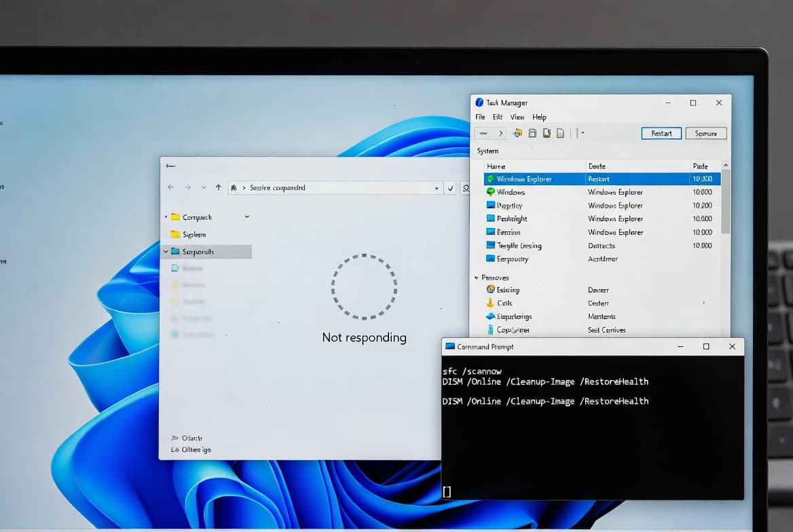Select the highlighted Windows Explorer row
The width and height of the screenshot is (793, 532).
(602, 179)
